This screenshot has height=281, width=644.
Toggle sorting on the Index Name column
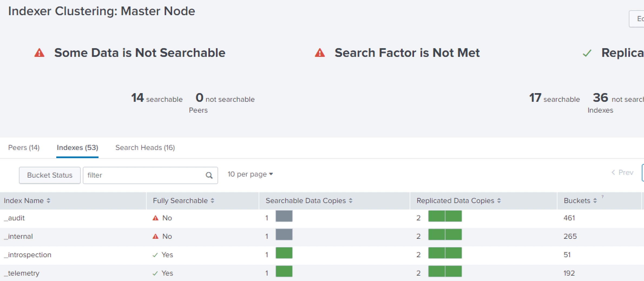click(49, 201)
